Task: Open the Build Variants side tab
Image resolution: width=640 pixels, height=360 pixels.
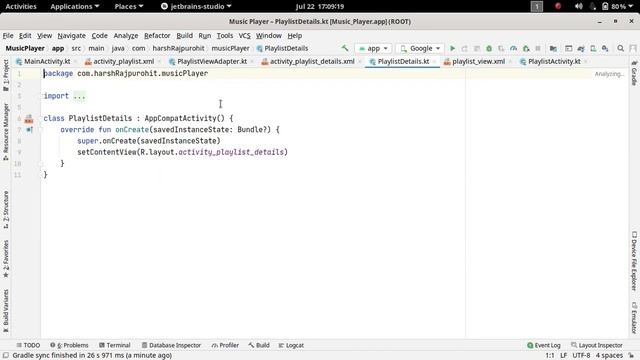Action: [6, 311]
